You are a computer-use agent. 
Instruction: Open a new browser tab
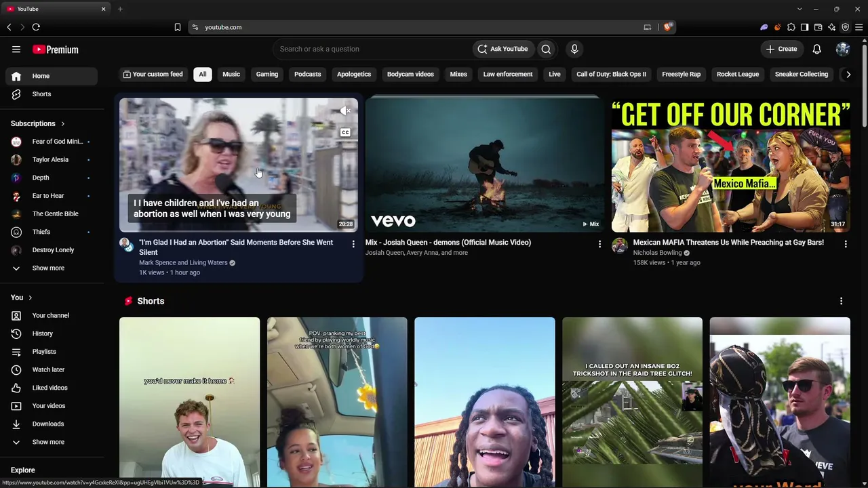click(x=120, y=9)
